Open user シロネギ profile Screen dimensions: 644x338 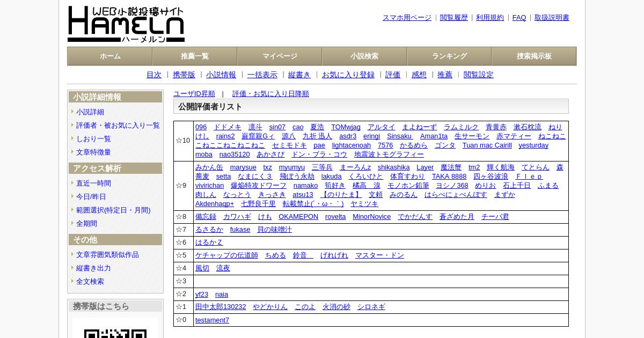click(x=371, y=307)
